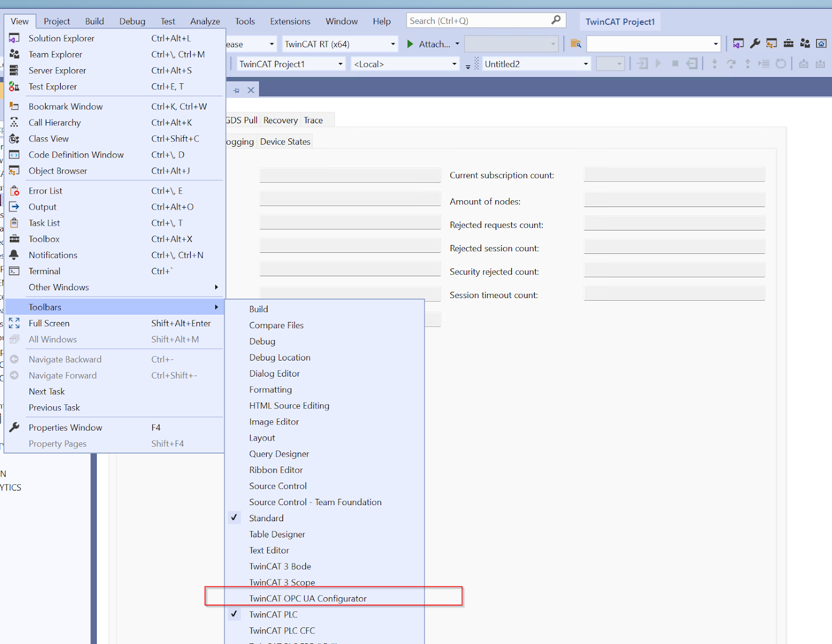Click the Object Browser icon

[x=15, y=171]
